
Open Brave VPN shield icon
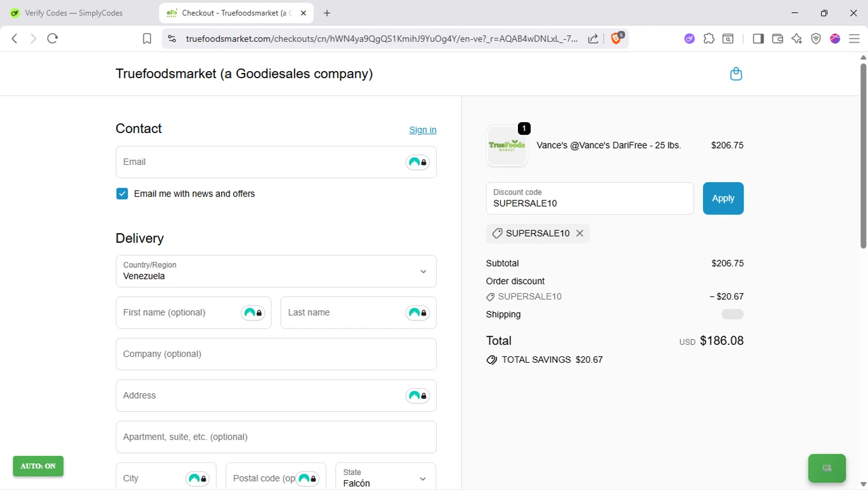click(x=816, y=39)
